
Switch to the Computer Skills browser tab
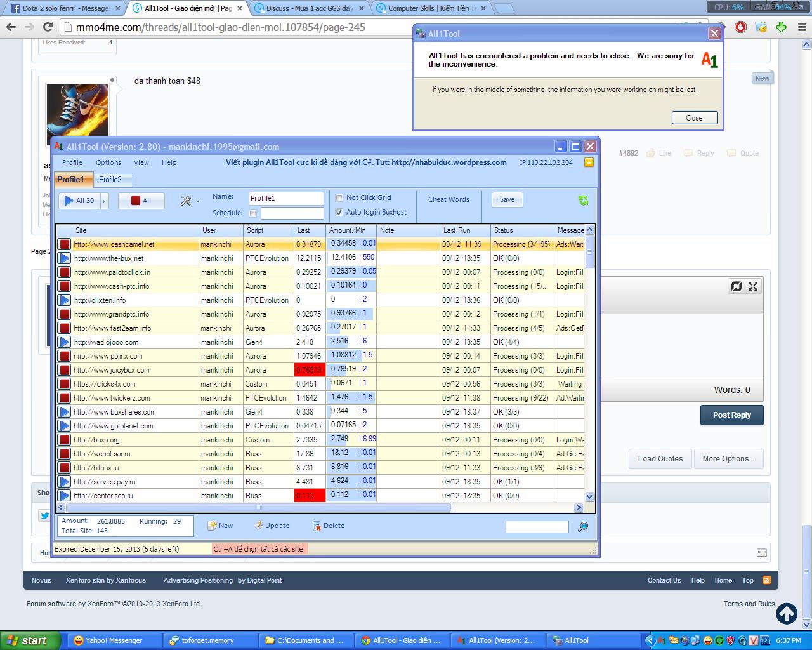point(433,8)
